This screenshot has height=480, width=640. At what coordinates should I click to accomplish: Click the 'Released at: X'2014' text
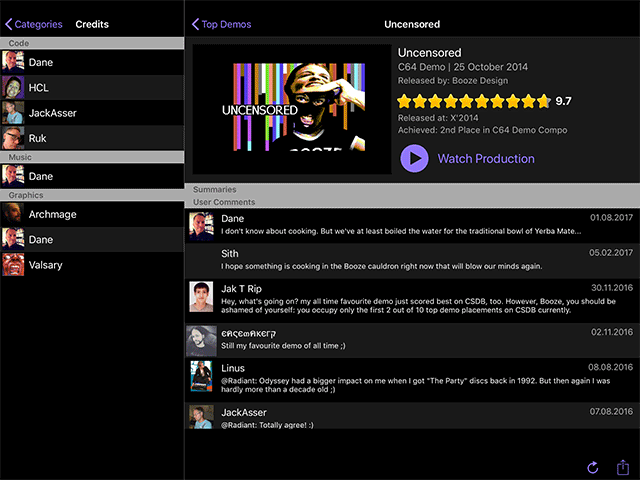click(438, 118)
